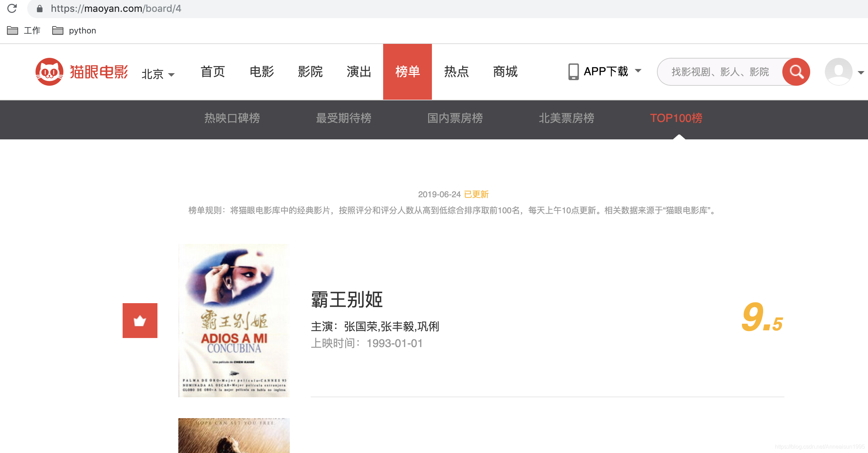Click the search box for 影视剧、影人、影院

point(720,72)
